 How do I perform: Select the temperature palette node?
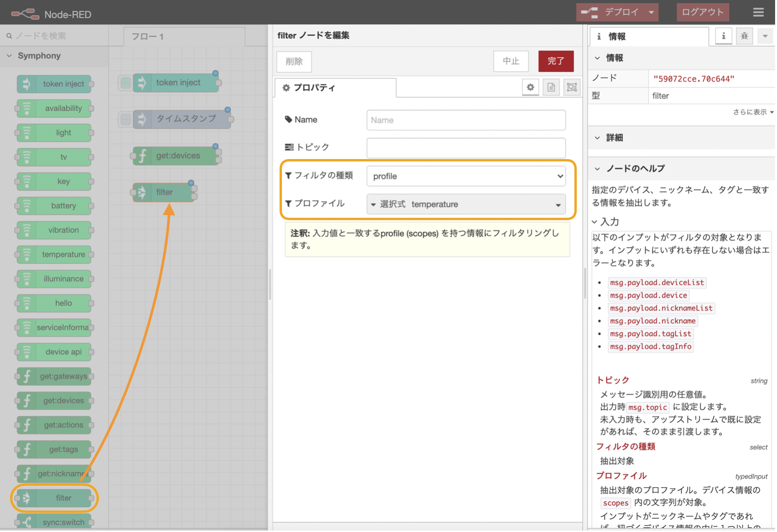tap(54, 255)
